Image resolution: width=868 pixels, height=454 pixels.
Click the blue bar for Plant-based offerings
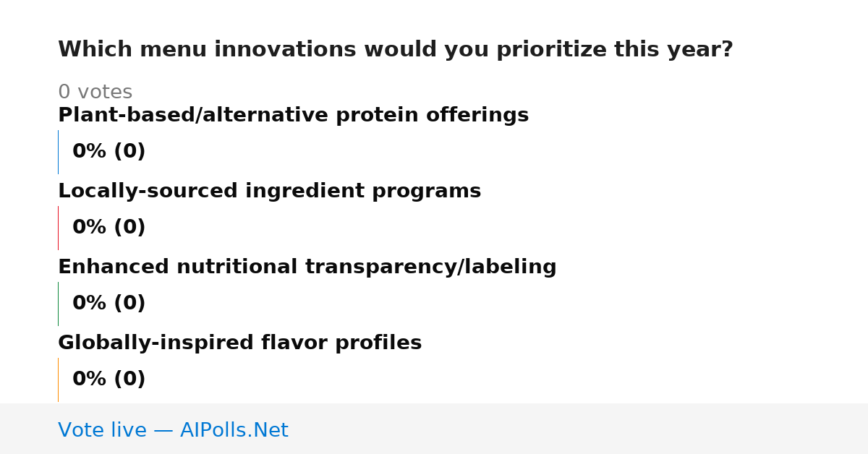pyautogui.click(x=58, y=152)
